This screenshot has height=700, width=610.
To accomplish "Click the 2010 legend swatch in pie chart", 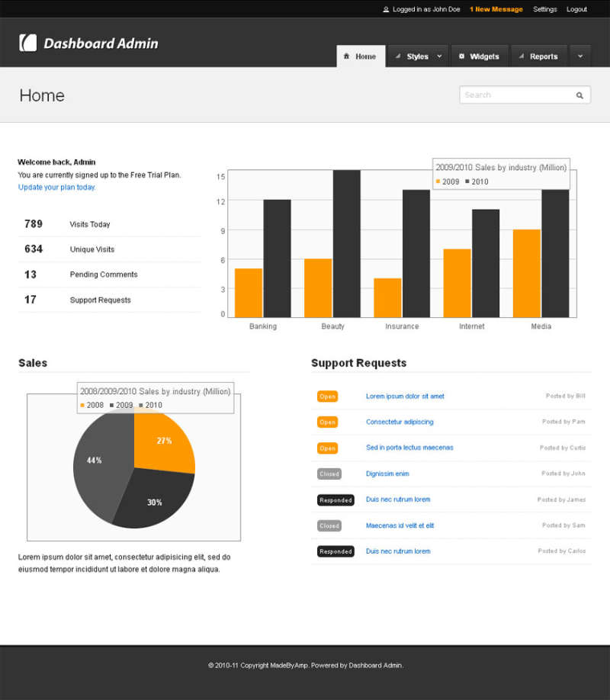I will [141, 405].
